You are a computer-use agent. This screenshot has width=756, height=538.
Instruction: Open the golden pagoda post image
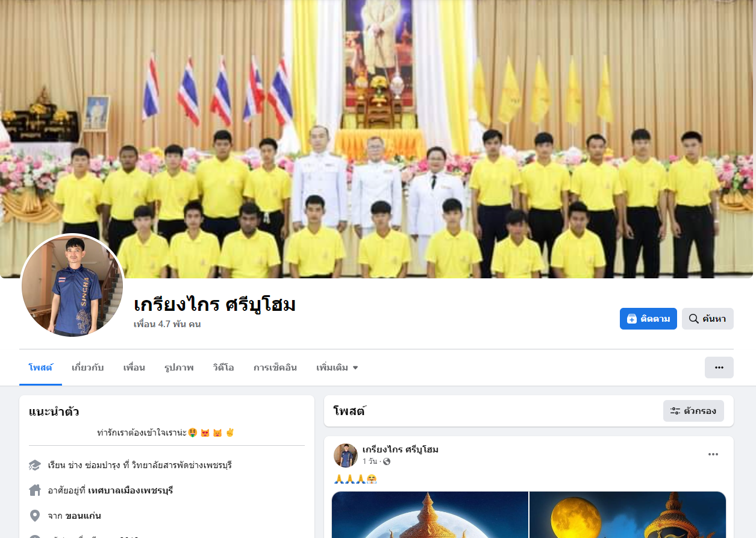430,515
